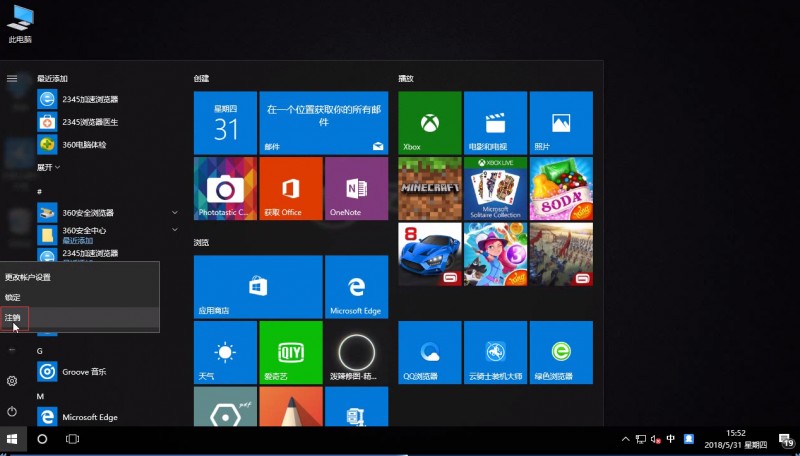Screen dimensions: 800x456
Task: Click the Windows Start button
Action: click(12, 439)
